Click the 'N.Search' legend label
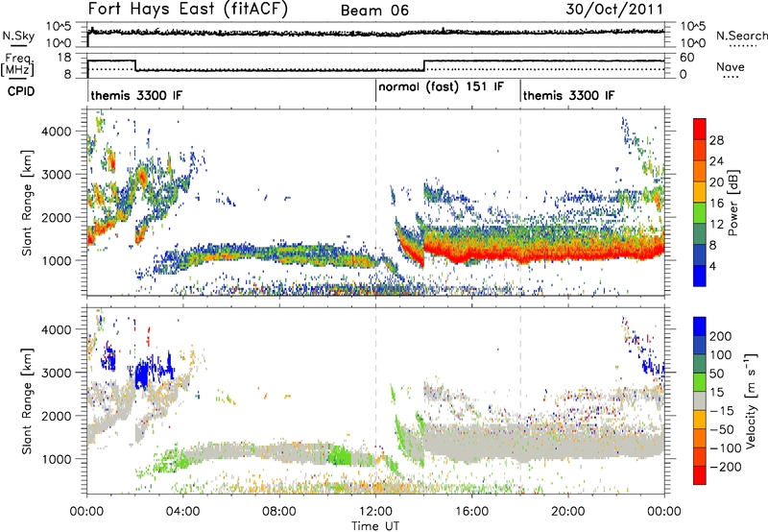This screenshot has height=532, width=768. tap(742, 36)
